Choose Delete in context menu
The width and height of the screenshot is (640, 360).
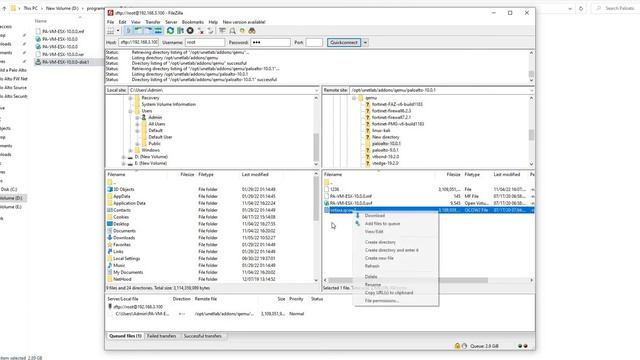click(371, 277)
